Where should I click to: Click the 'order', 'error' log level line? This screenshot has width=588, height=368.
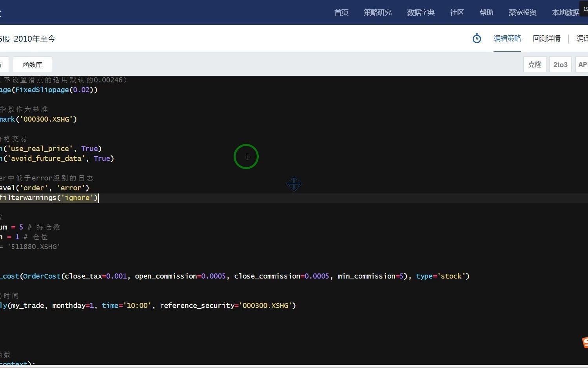pyautogui.click(x=45, y=188)
